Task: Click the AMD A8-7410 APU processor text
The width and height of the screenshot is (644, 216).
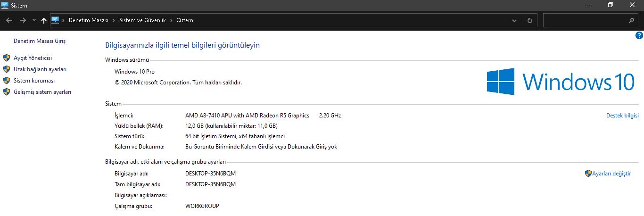Action: tap(247, 116)
